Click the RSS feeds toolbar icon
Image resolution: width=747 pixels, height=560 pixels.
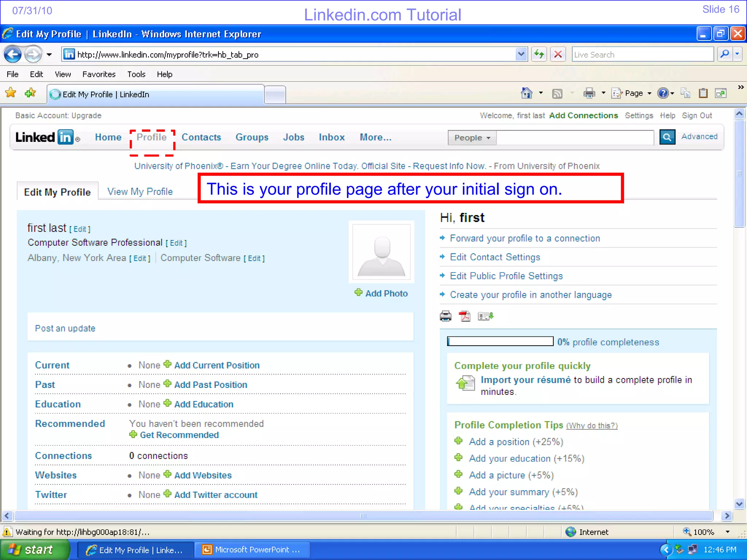tap(557, 94)
